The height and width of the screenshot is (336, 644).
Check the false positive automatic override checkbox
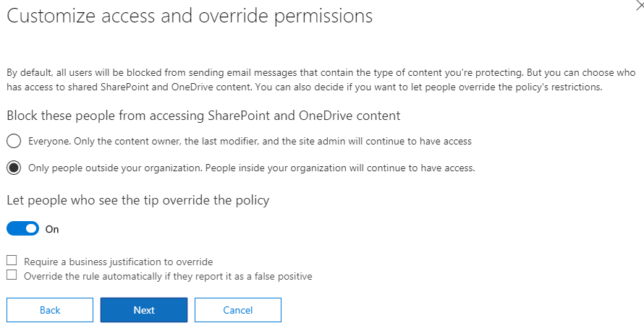tap(12, 275)
